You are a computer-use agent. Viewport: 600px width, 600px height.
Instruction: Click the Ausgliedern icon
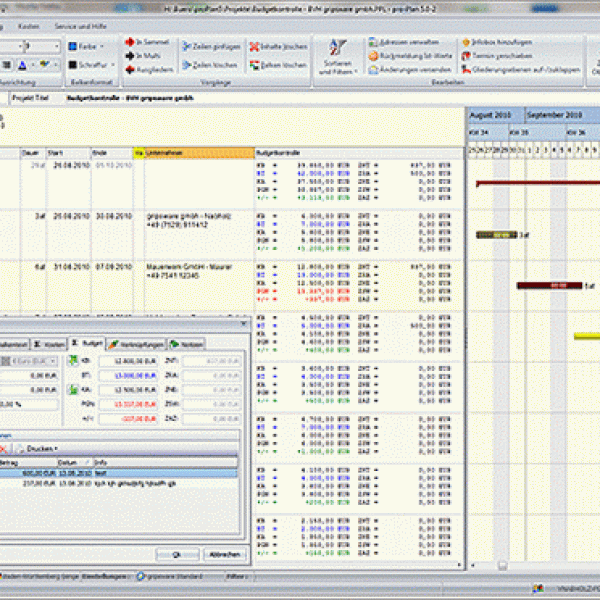(x=130, y=70)
